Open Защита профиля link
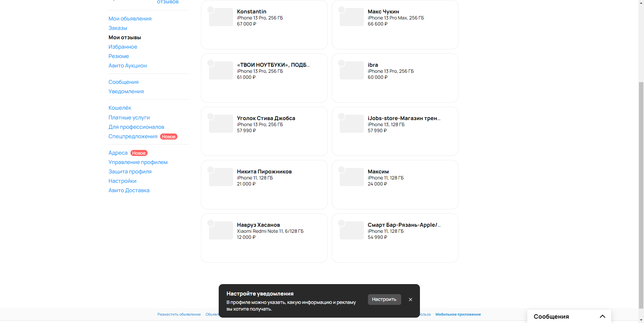The image size is (644, 323). pos(130,171)
